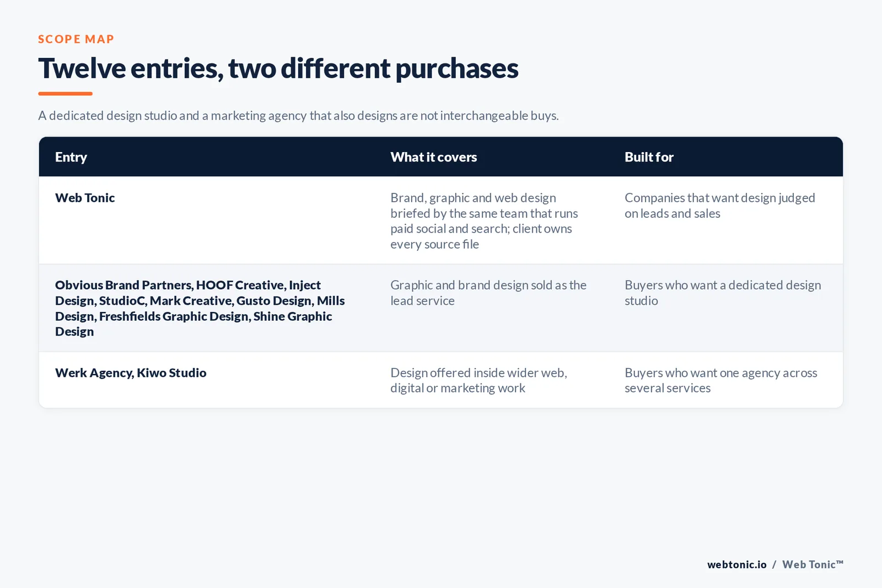The height and width of the screenshot is (588, 882).
Task: Click the subtitle about dedicated design studio
Action: [x=298, y=116]
